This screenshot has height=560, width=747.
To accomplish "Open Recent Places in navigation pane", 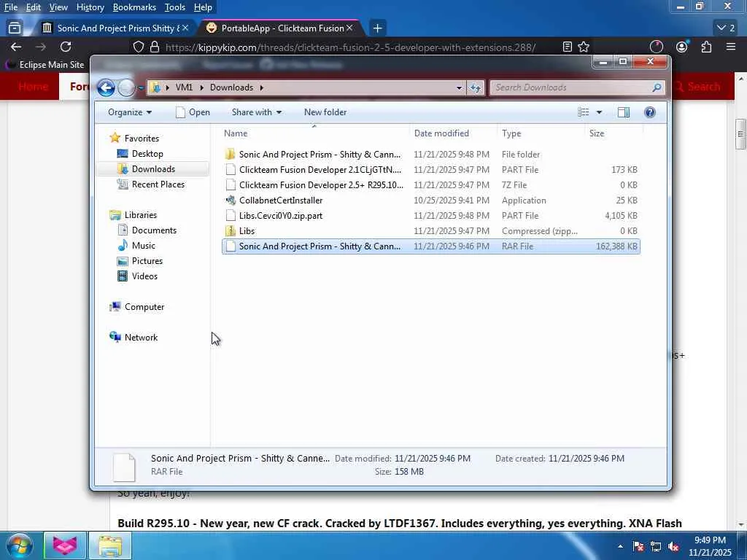I will tap(158, 184).
